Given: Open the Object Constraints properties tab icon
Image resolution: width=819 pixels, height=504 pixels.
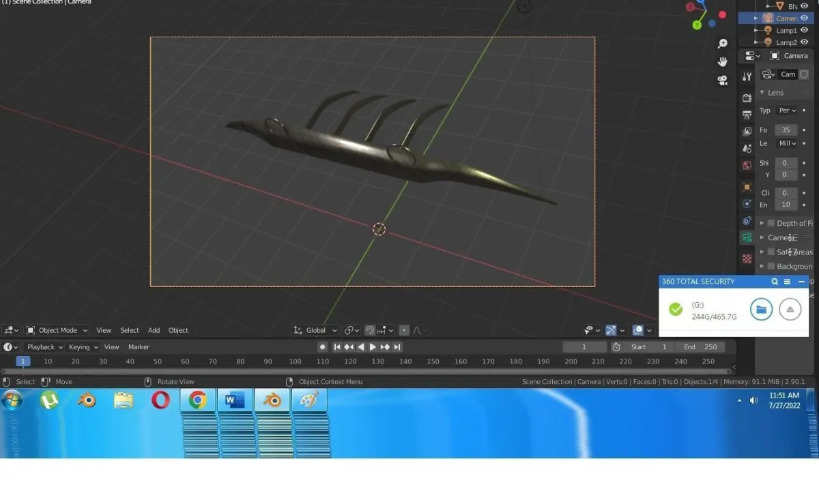Looking at the screenshot, I should click(747, 221).
